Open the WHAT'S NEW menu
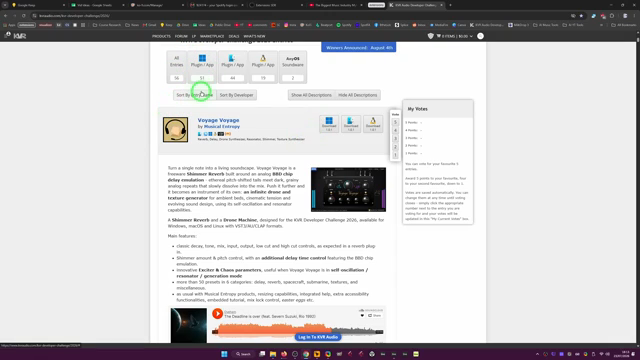The height and width of the screenshot is (360, 640). [x=254, y=36]
